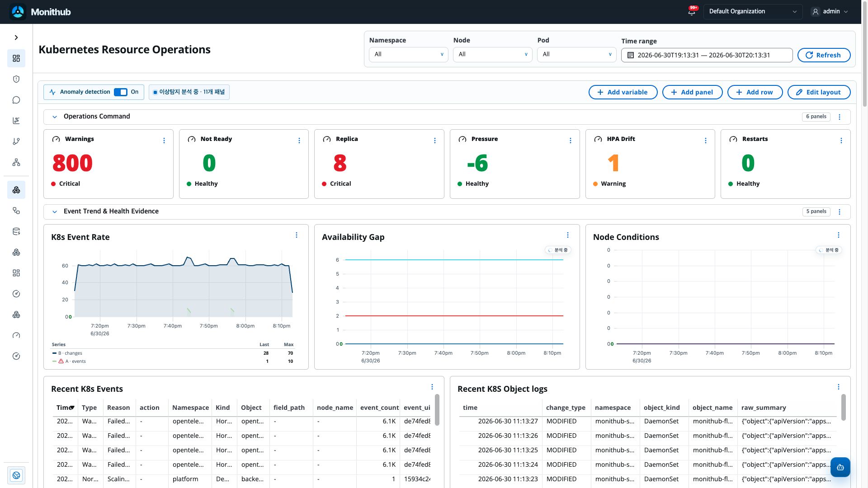Click the 800 Warnings value
Image resolution: width=868 pixels, height=488 pixels.
pyautogui.click(x=72, y=163)
